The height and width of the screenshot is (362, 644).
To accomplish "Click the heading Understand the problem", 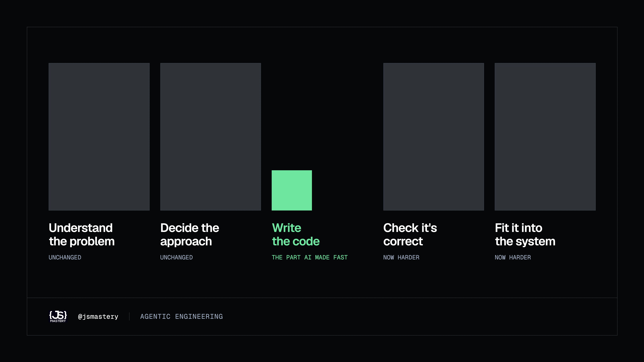I will click(82, 235).
